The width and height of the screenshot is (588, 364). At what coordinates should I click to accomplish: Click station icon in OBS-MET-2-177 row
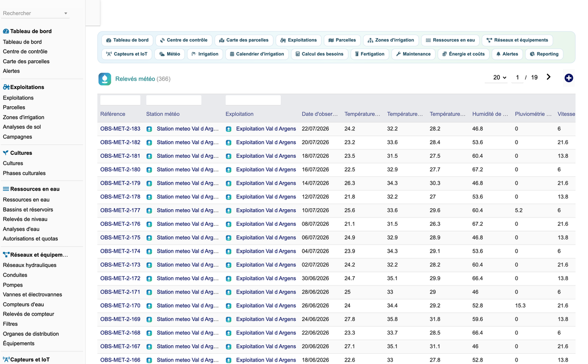(149, 211)
